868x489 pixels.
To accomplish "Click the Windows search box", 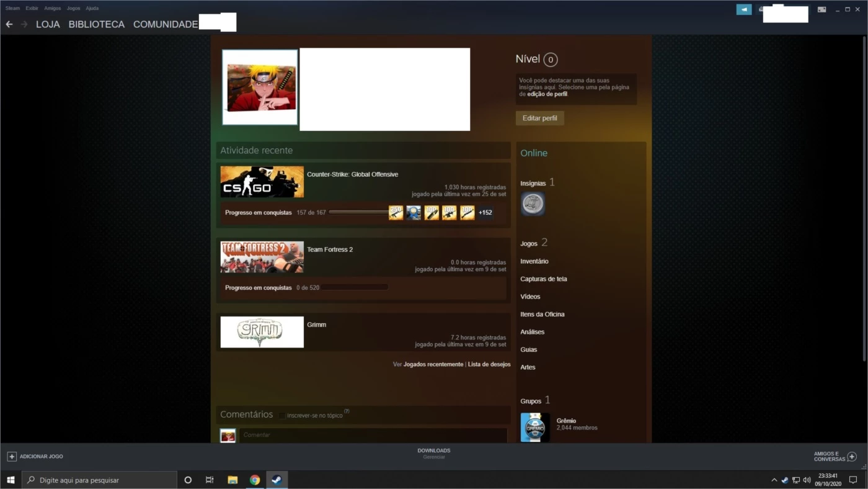I will [x=99, y=480].
